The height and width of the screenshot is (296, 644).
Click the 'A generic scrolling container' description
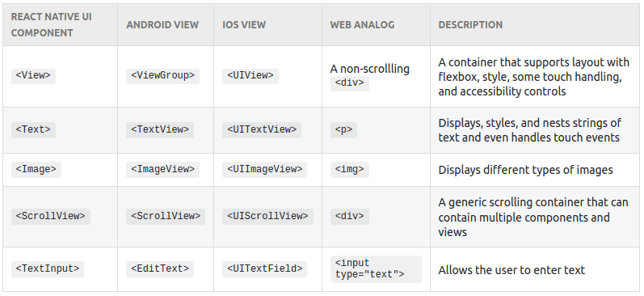point(533,217)
